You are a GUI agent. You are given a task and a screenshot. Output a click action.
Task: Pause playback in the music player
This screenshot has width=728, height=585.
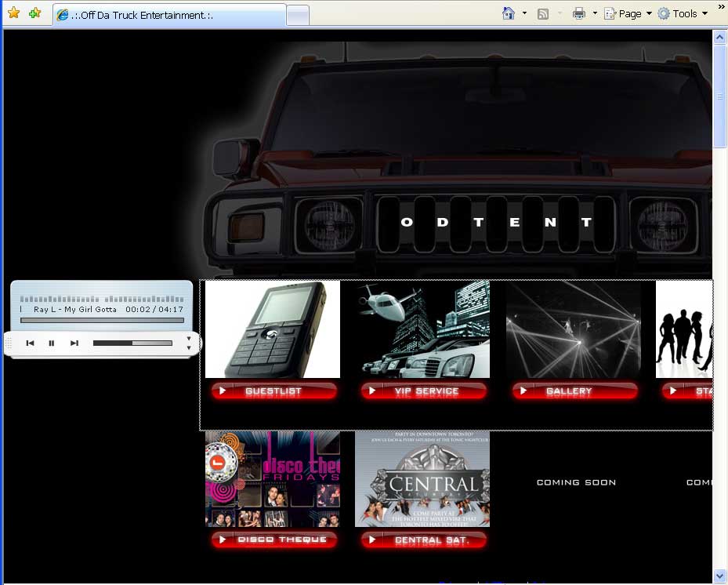point(52,343)
